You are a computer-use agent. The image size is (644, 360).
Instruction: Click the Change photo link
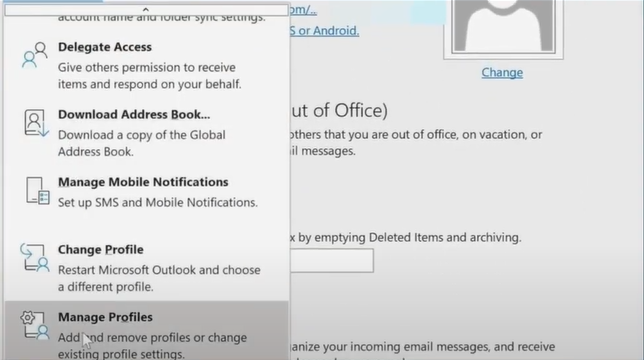(502, 73)
